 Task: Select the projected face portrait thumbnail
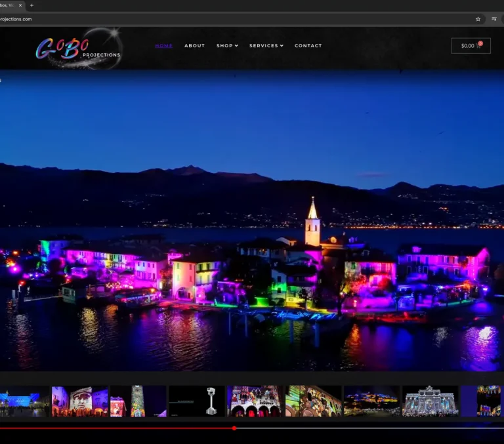[x=79, y=401]
